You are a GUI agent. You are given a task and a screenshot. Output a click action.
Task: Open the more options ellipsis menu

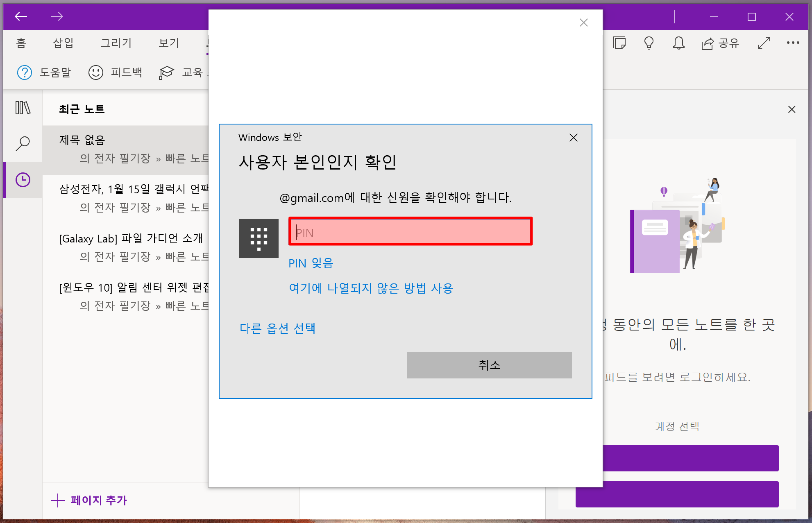pos(793,43)
